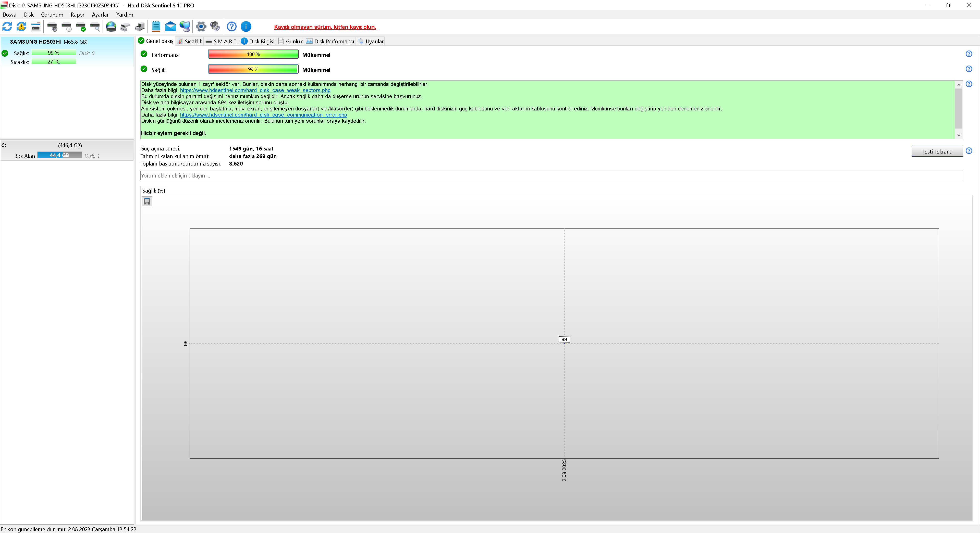
Task: Open the Disk Performansı tab
Action: point(330,41)
